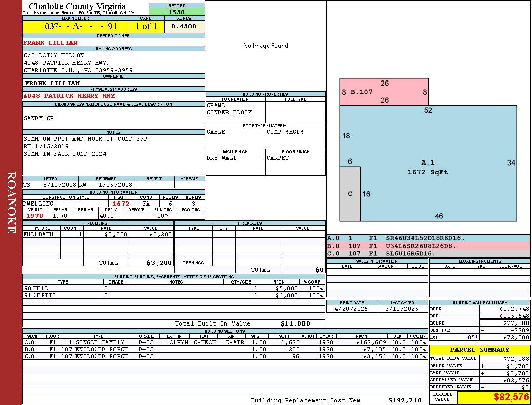This screenshot has height=405, width=532.
Task: Click the No Image Found placeholder
Action: pos(265,46)
